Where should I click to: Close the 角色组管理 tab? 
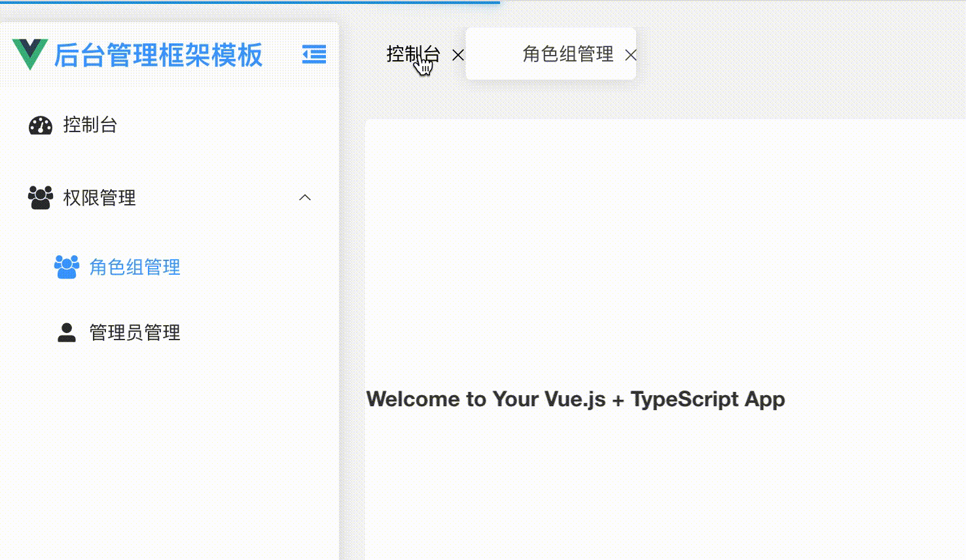[631, 55]
